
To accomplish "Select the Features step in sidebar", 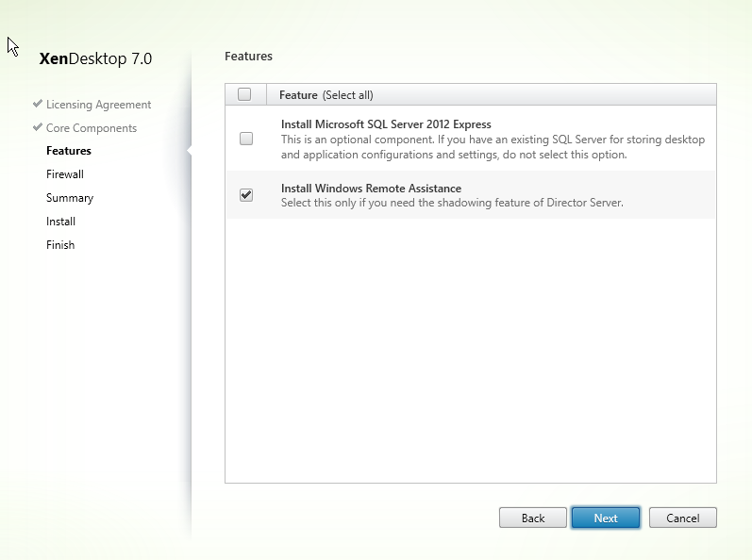I will tap(69, 151).
